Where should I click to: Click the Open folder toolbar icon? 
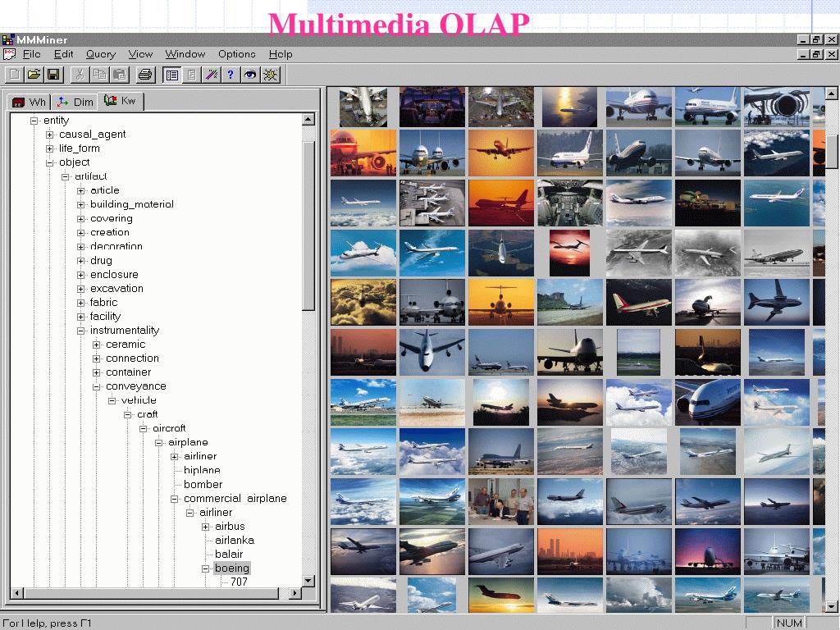(x=34, y=75)
